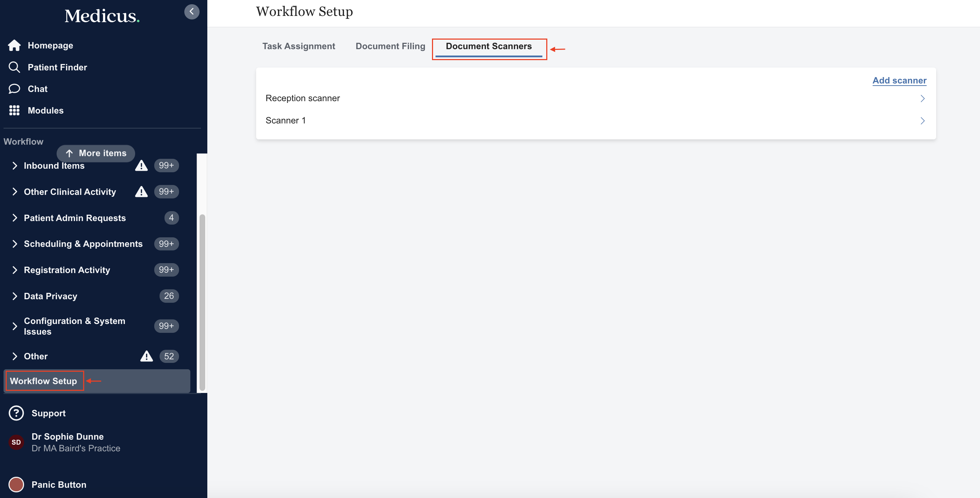The image size is (980, 498).
Task: Click the SD user avatar
Action: (x=16, y=442)
